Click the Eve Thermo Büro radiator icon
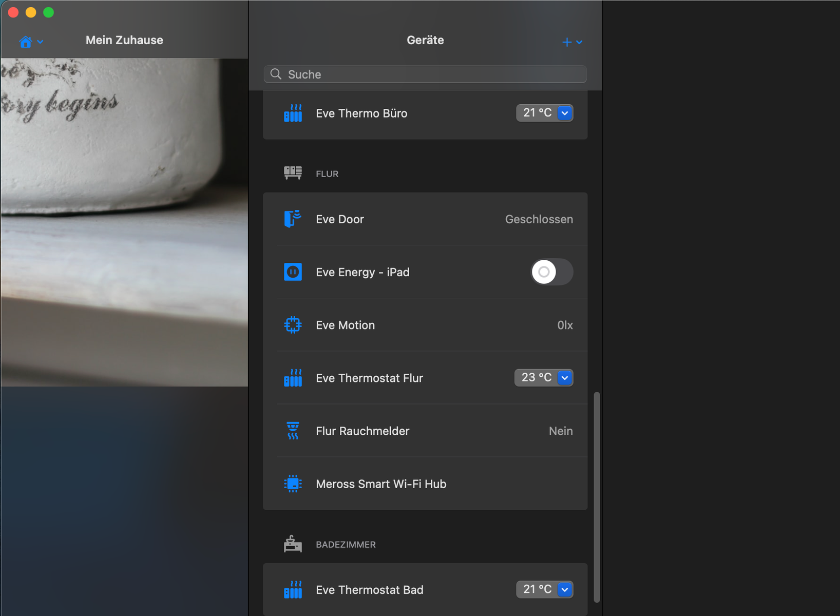The height and width of the screenshot is (616, 840). click(293, 113)
